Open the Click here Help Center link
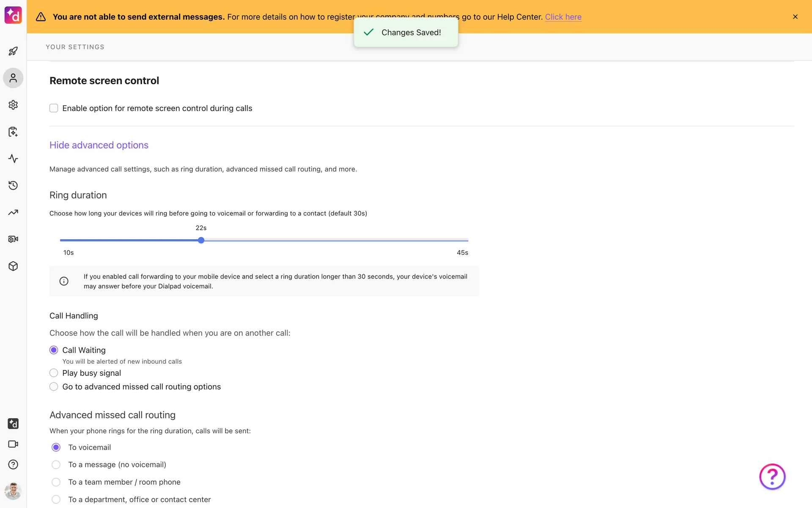This screenshot has height=508, width=812. (563, 17)
